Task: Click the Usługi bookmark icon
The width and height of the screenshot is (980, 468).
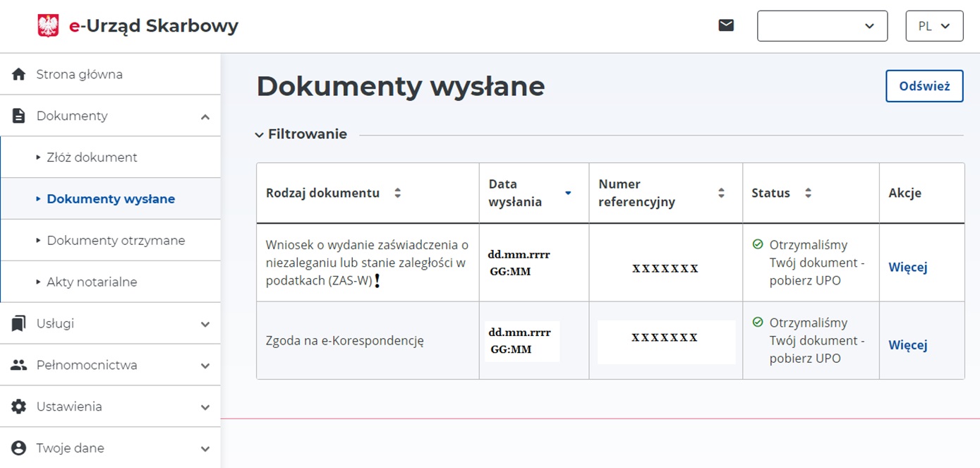Action: coord(19,323)
